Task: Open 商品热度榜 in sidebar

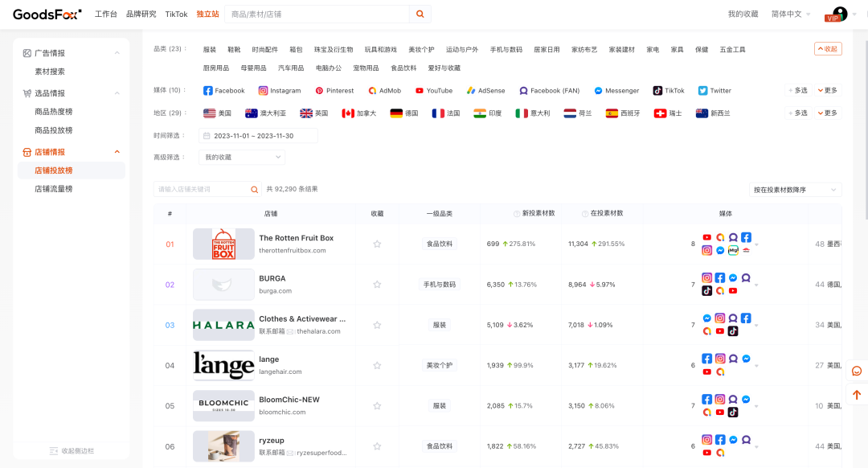Action: [x=54, y=111]
